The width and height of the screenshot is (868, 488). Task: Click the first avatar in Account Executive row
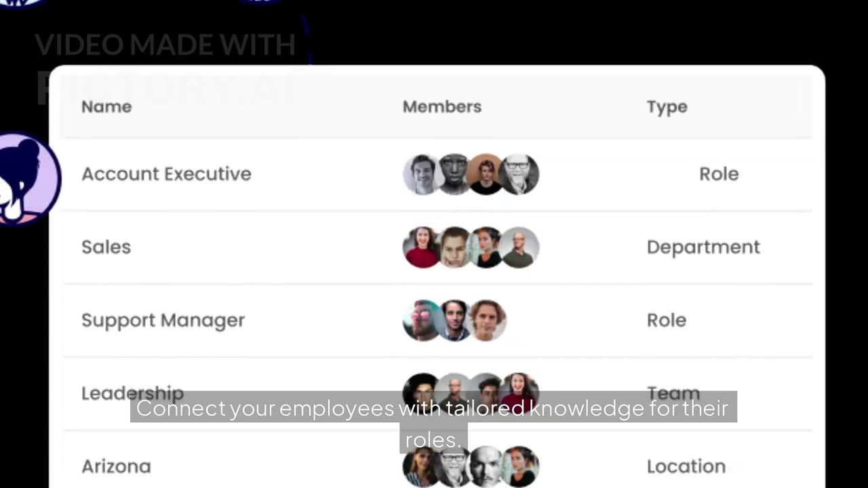422,174
